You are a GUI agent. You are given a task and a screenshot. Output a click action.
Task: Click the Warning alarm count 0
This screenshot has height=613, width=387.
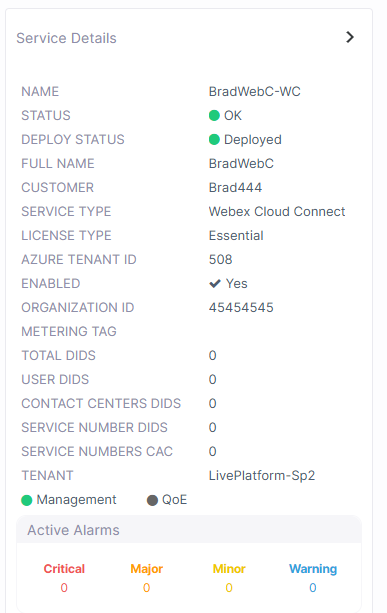coord(313,588)
